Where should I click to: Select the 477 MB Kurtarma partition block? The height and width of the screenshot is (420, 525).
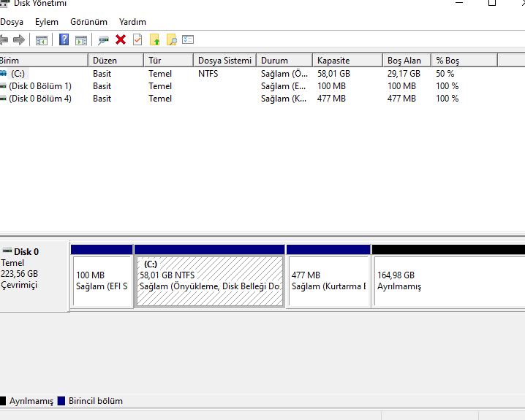tap(328, 276)
